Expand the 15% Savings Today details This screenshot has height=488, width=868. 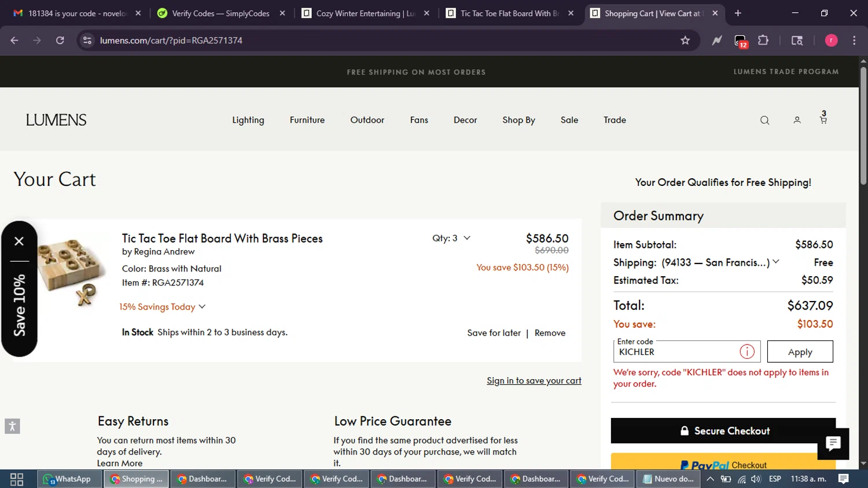pyautogui.click(x=162, y=307)
